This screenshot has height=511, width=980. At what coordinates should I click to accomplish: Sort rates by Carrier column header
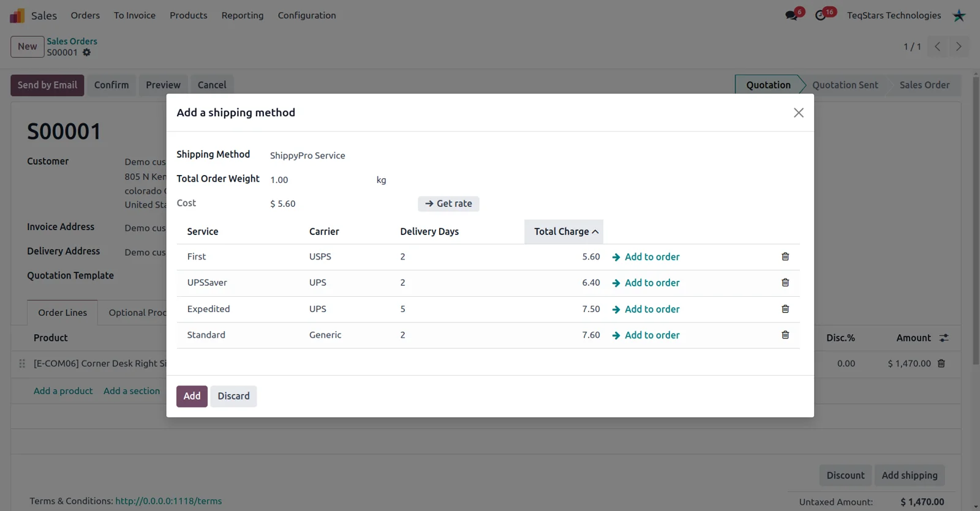(x=324, y=231)
